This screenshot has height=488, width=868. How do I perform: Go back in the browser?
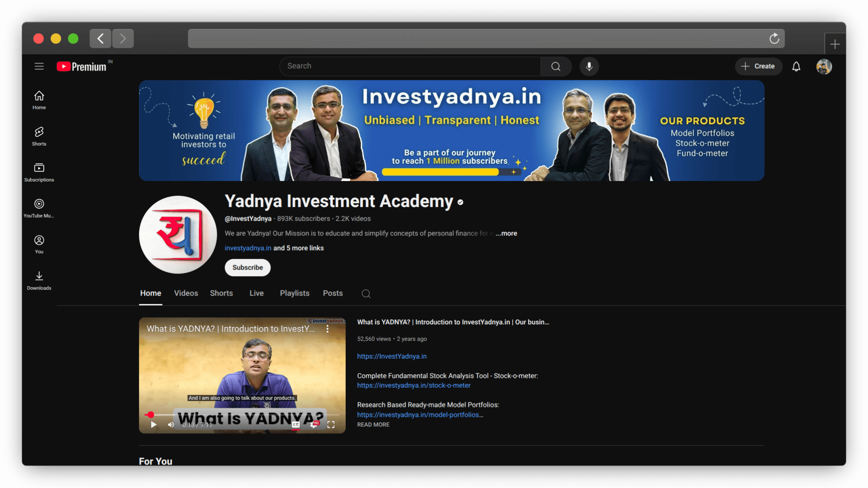tap(100, 39)
